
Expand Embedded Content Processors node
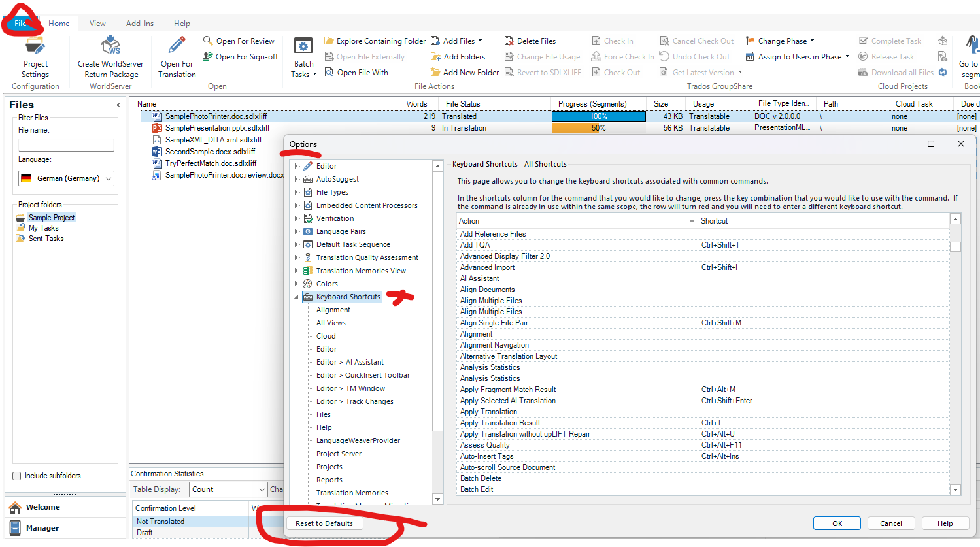(296, 205)
